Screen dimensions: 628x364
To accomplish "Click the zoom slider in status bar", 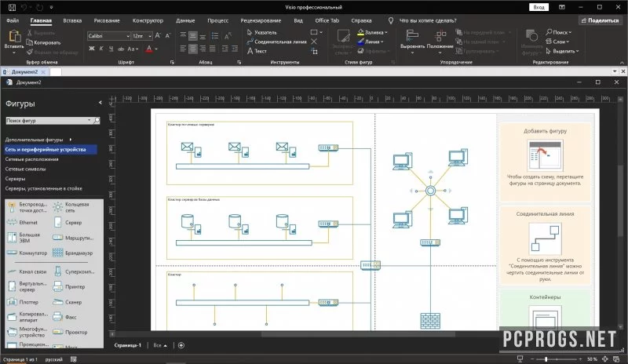I will point(557,359).
